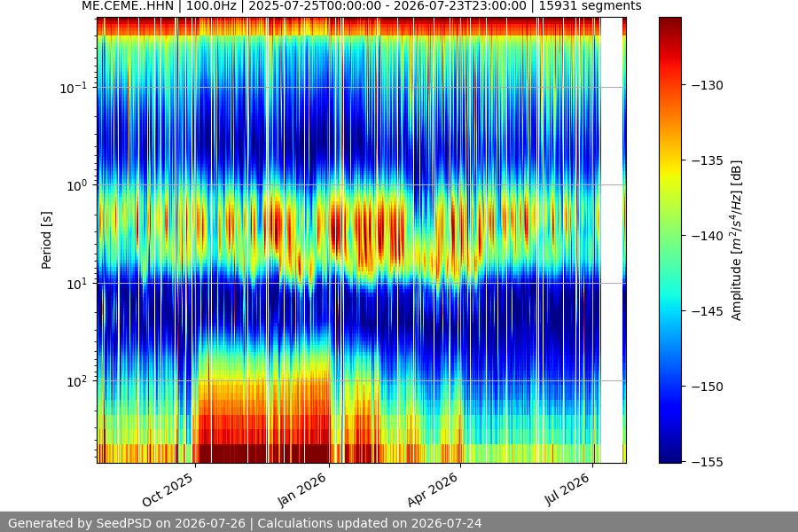Click the Amplitude colorbar axis label

[737, 240]
